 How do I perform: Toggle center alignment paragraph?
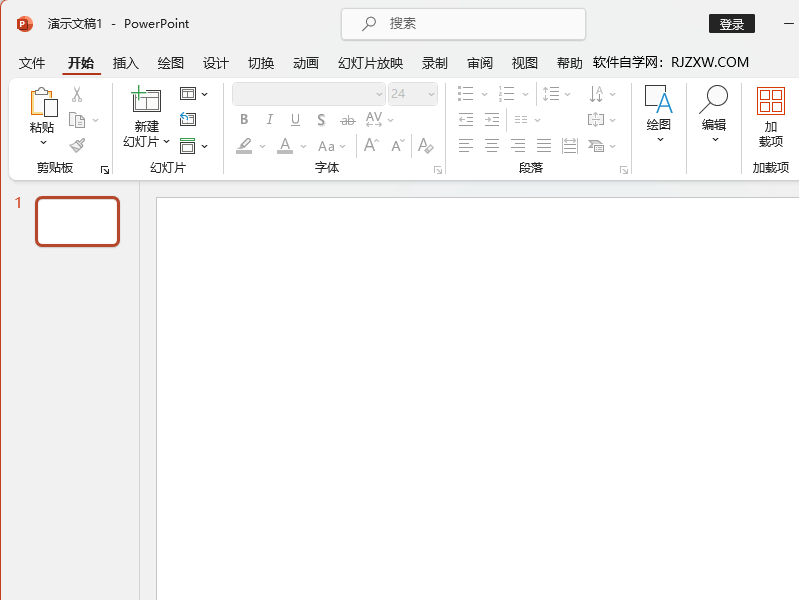click(x=492, y=146)
